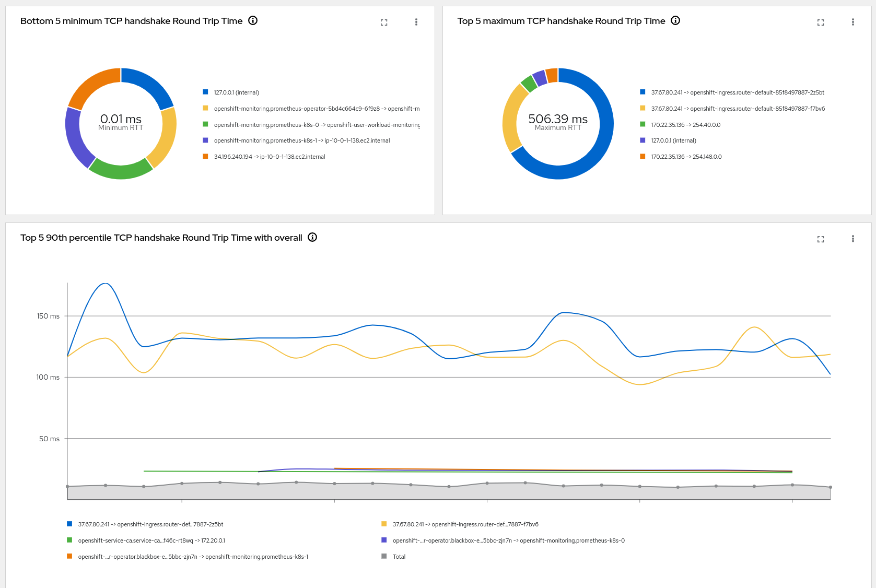
Task: Click last gray data point of Total series
Action: pyautogui.click(x=831, y=487)
